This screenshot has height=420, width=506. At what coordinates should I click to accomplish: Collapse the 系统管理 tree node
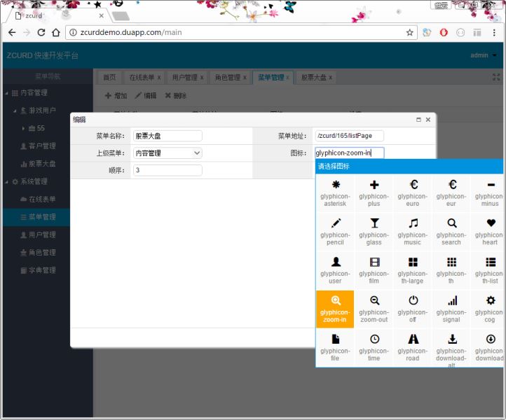pyautogui.click(x=7, y=182)
